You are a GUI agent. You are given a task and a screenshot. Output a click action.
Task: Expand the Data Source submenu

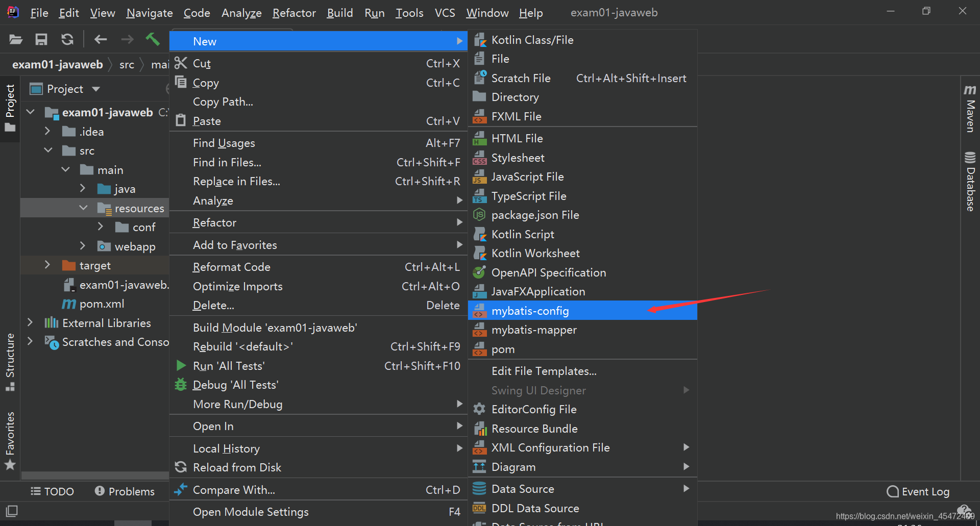[x=582, y=489]
